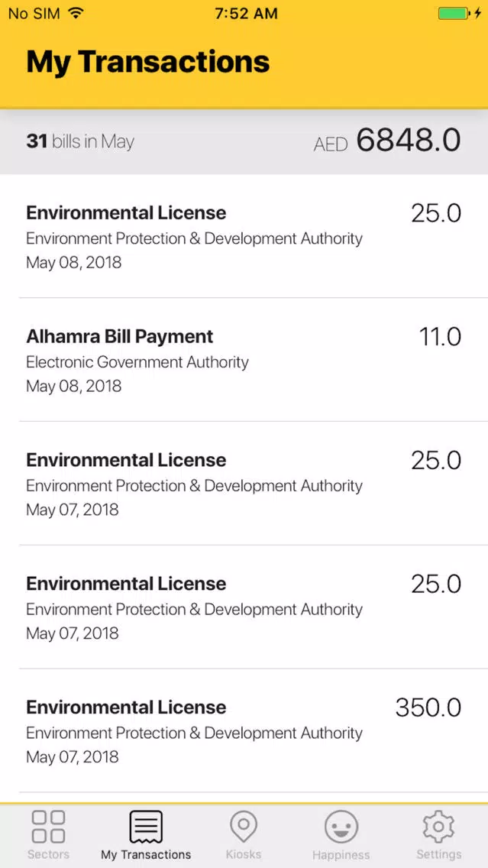Screen dimensions: 488x868
Task: Tap the My Transactions receipt icon
Action: coord(146,827)
